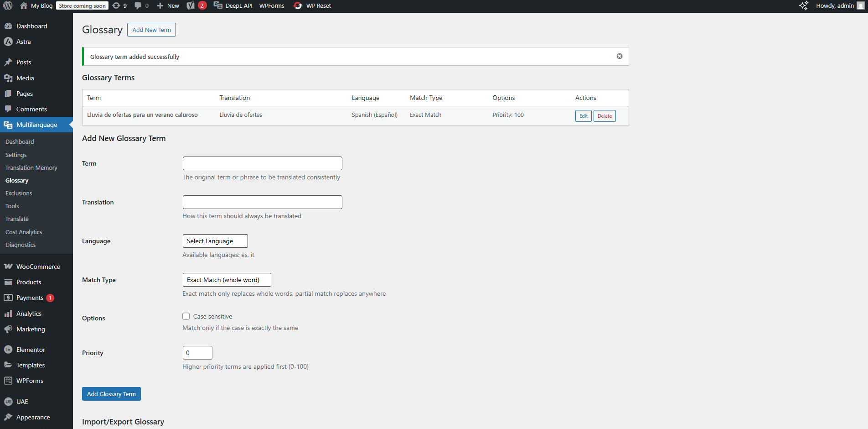The height and width of the screenshot is (429, 868).
Task: Click the WP Reset icon in toolbar
Action: pos(298,5)
